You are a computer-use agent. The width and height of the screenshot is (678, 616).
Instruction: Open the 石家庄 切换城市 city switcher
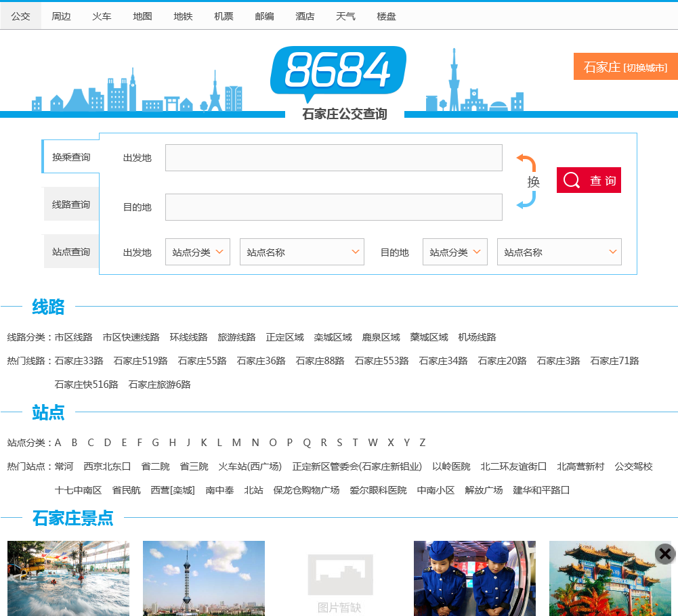pos(625,66)
